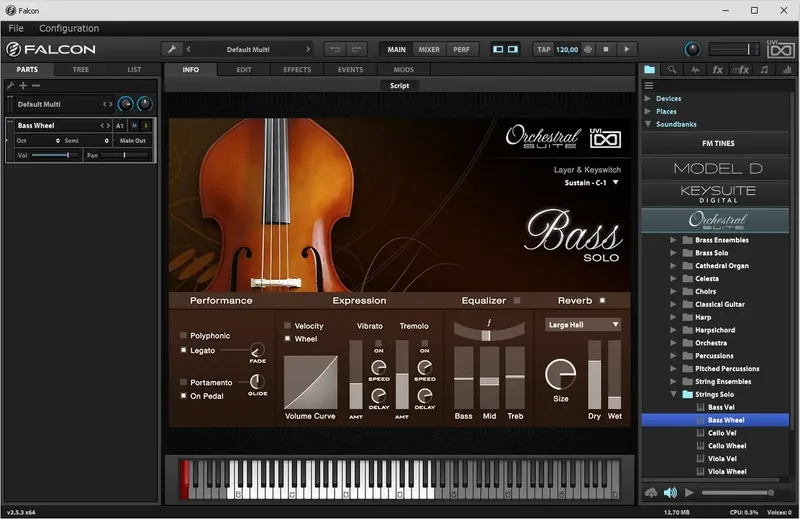Remove a part with the minus icon

(x=36, y=85)
